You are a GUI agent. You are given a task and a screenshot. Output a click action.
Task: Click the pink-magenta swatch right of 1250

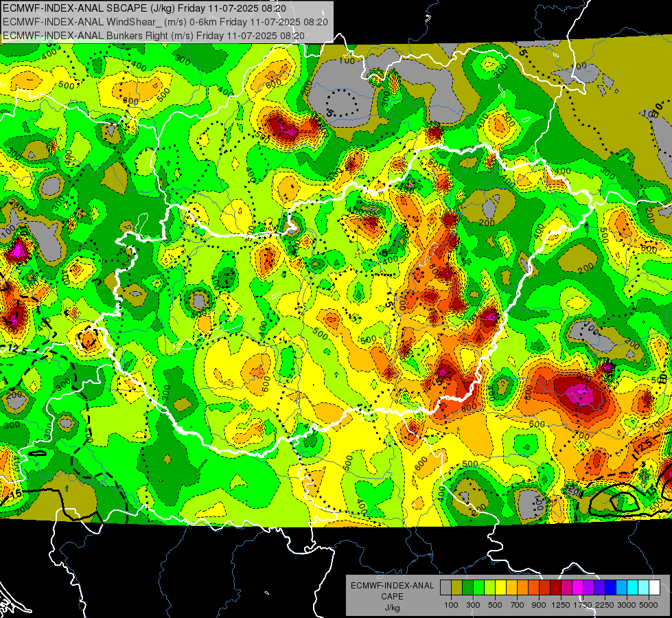tap(566, 588)
